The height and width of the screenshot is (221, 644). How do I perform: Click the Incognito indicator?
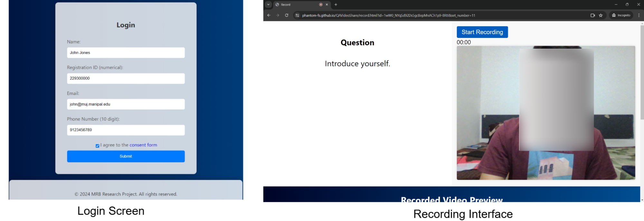621,15
